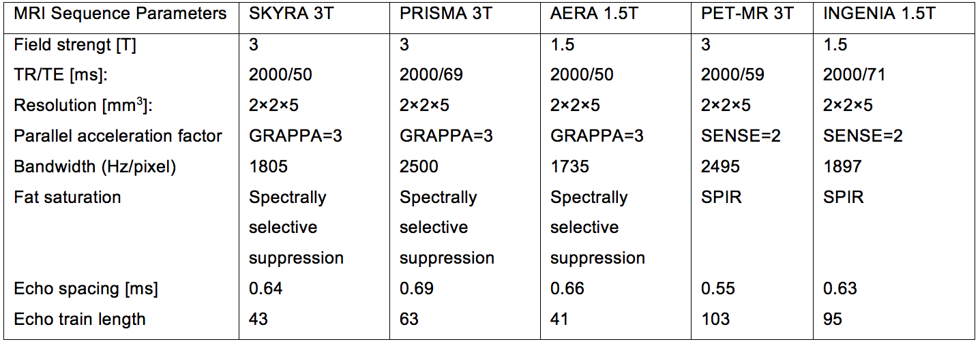
Task: Click the MRI Sequence Parameters header cell
Action: (x=121, y=14)
